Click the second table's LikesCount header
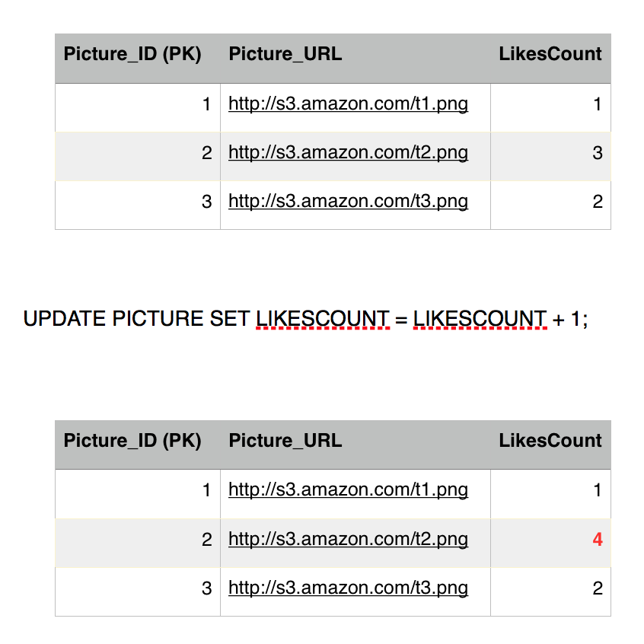The height and width of the screenshot is (644, 644). pos(550,441)
